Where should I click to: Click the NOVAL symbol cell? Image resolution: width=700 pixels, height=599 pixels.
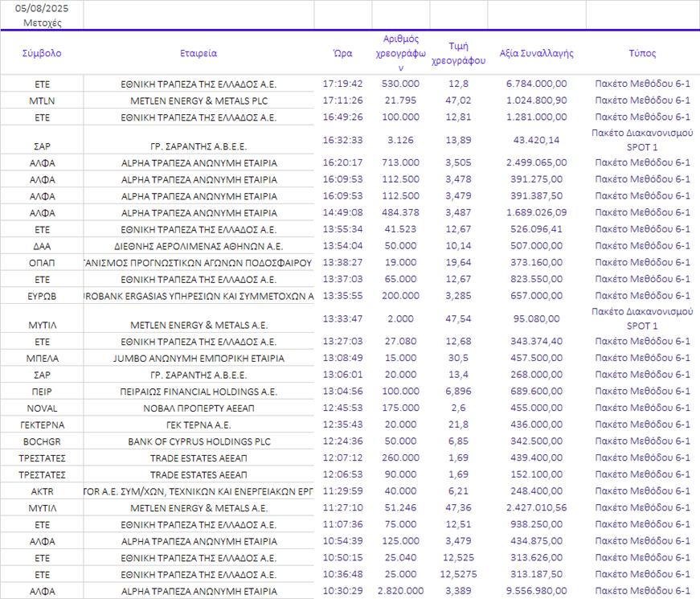(42, 408)
